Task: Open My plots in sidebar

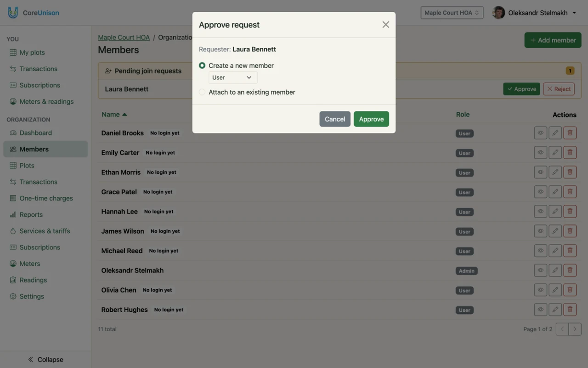Action: coord(45,52)
